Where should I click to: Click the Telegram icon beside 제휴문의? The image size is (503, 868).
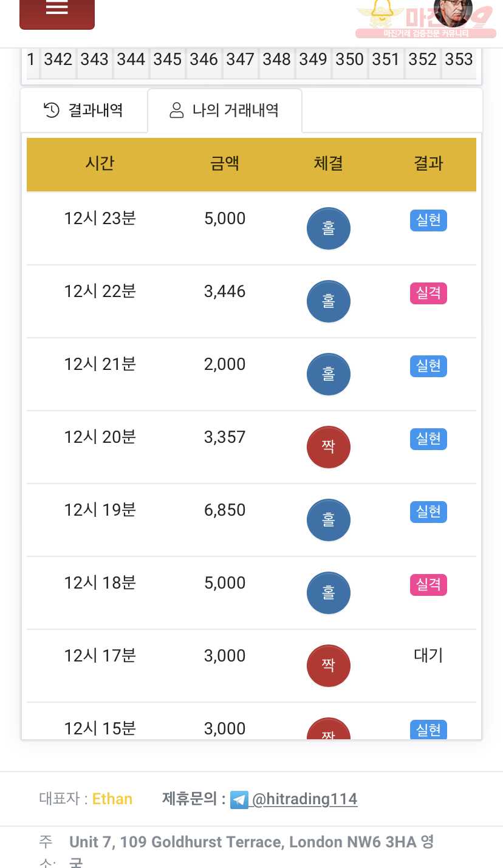(x=239, y=799)
